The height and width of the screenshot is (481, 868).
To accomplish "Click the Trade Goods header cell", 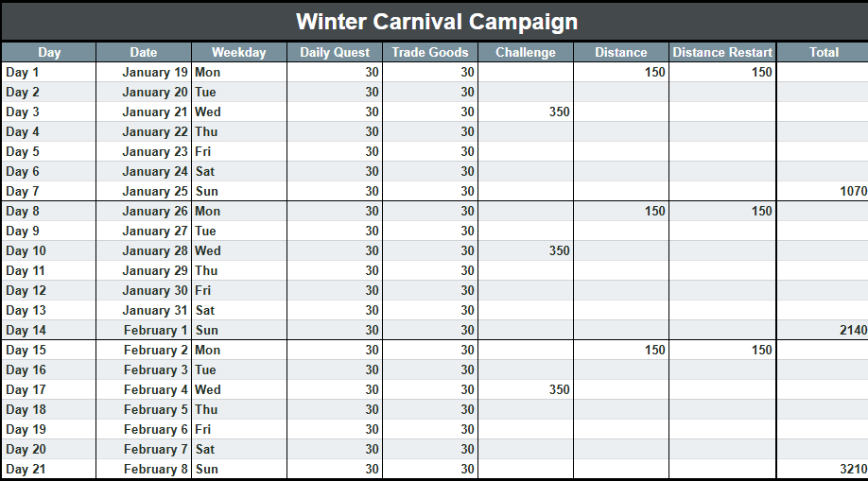I will [x=430, y=52].
